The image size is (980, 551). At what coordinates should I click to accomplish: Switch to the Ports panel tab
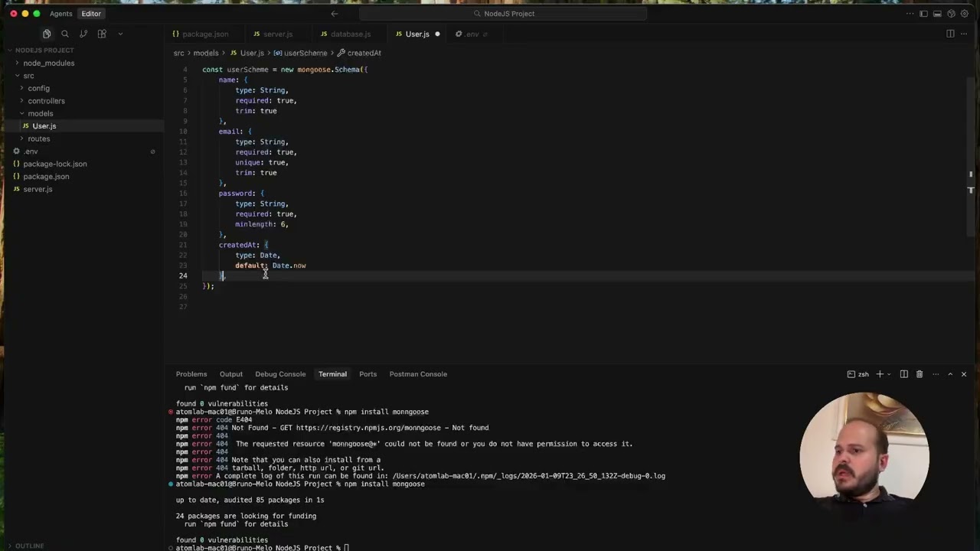(x=368, y=374)
